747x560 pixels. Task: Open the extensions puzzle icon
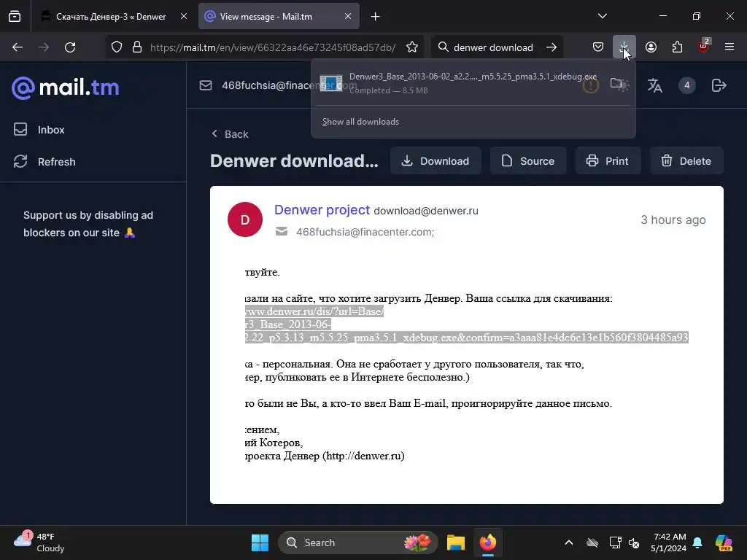[677, 47]
